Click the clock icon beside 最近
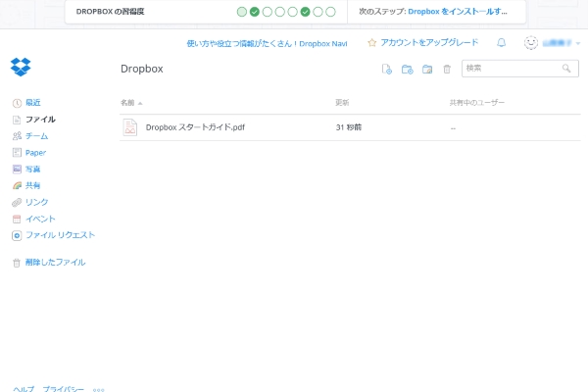This screenshot has height=392, width=588. tap(17, 103)
